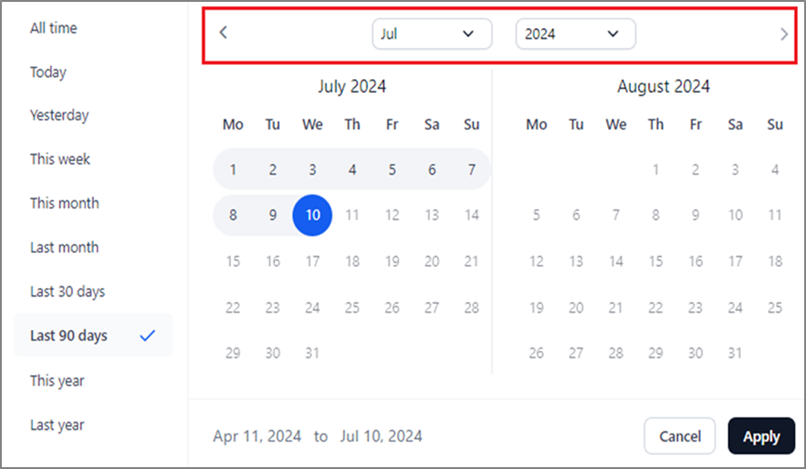
Task: Go to previous month using left arrow
Action: point(223,33)
